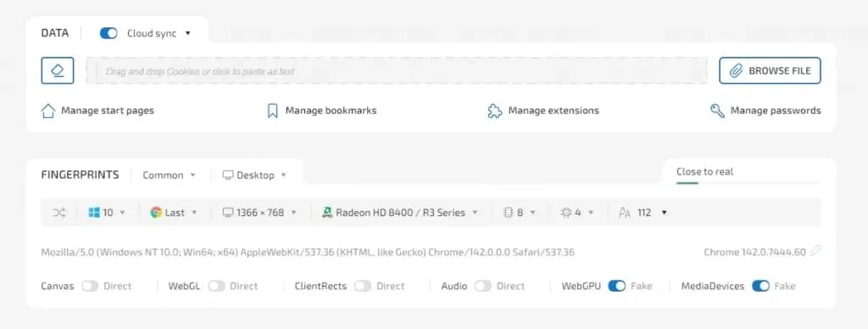Click the monitor icon beside 1366 × 768

(x=227, y=213)
